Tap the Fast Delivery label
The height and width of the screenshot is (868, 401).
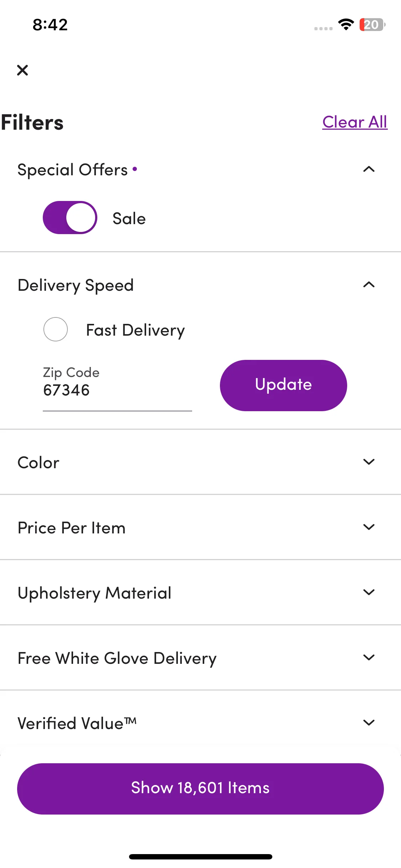(x=135, y=330)
